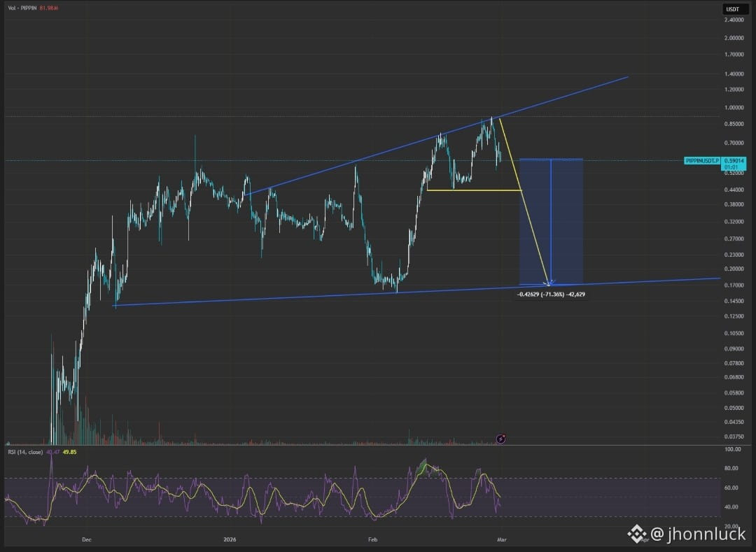Click the Dec label on time axis

87,539
